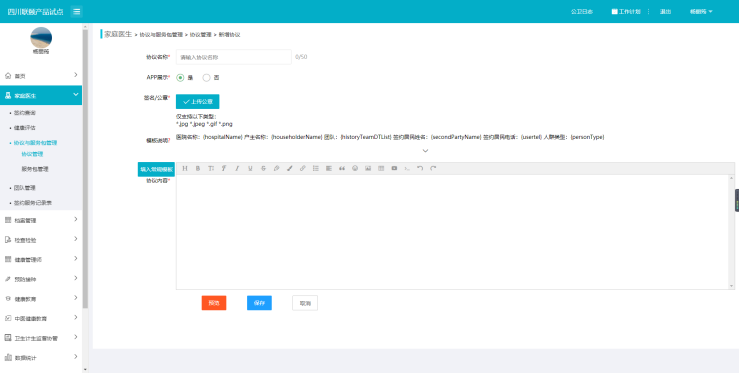Click the sidebar vertical scrollbar
This screenshot has width=740, height=374.
85,169
